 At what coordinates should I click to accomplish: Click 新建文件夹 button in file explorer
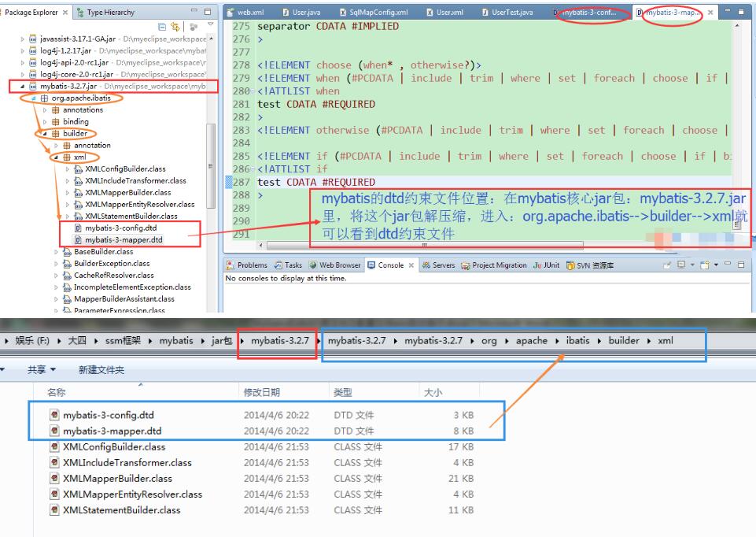click(101, 369)
